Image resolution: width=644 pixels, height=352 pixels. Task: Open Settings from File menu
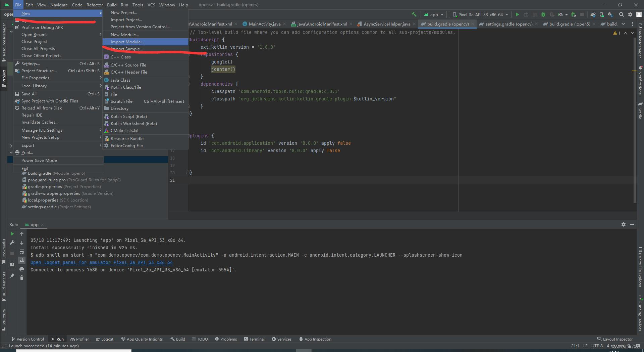click(x=58, y=63)
